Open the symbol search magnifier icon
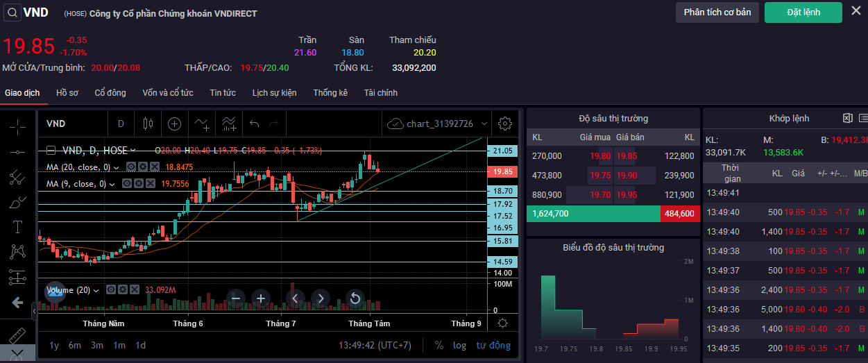 (12, 12)
